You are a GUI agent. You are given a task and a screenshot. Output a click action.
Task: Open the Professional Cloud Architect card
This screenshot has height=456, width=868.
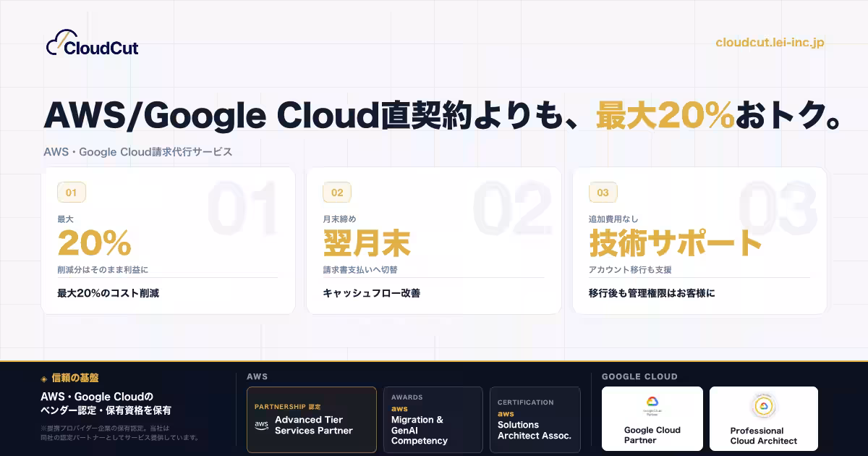pos(764,419)
